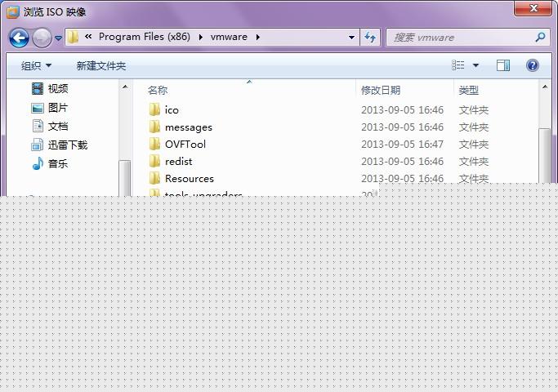Viewport: 558px width, 392px height.
Task: Click the navigation pane scroll up arrow
Action: tap(125, 87)
